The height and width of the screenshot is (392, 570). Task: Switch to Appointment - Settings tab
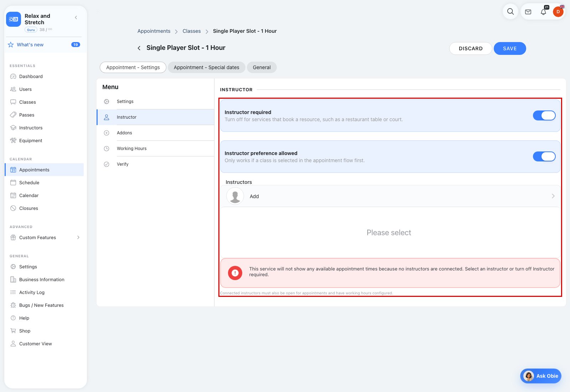(133, 67)
